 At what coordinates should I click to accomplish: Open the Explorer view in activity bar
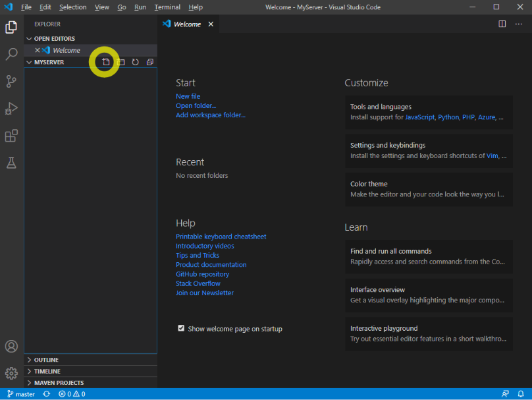tap(11, 27)
